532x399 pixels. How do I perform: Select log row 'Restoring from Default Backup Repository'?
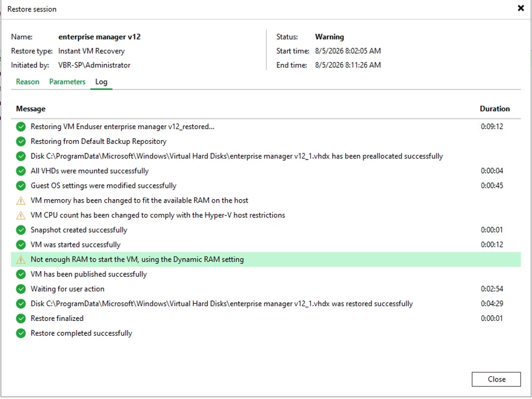click(x=266, y=141)
